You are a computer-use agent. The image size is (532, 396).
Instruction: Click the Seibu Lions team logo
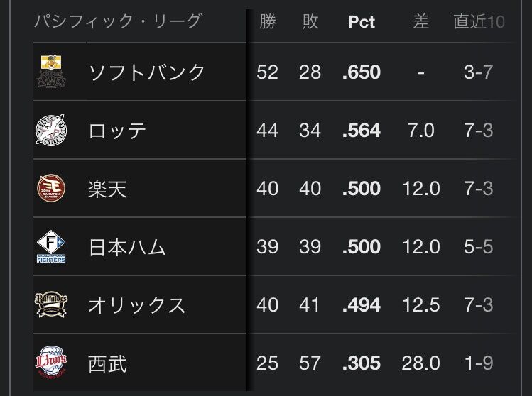point(52,363)
